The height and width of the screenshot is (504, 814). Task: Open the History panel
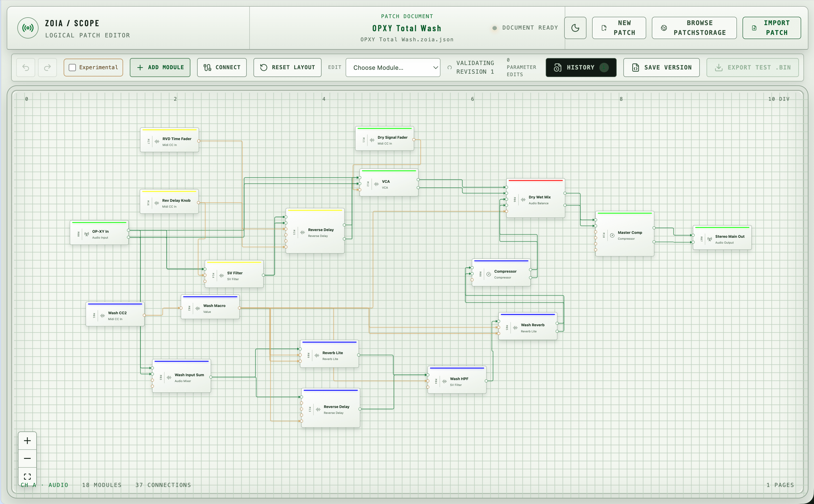click(x=581, y=67)
